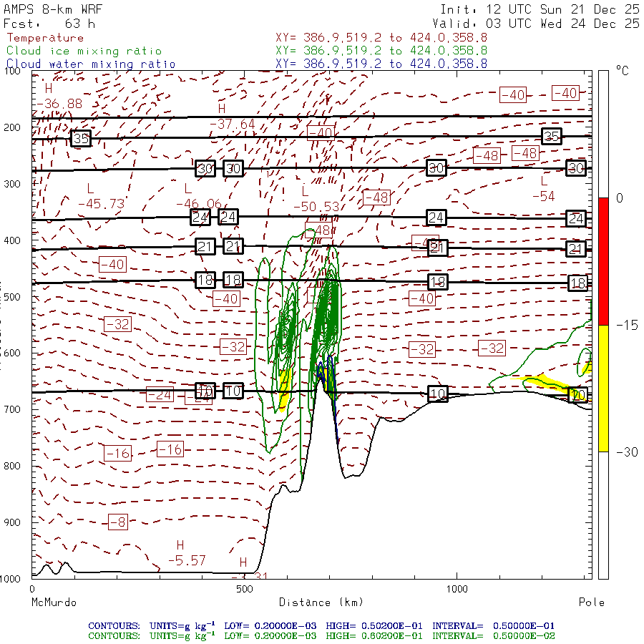This screenshot has width=644, height=644.
Task: Click the "L -45.73" low temperature marker
Action: coord(101,196)
